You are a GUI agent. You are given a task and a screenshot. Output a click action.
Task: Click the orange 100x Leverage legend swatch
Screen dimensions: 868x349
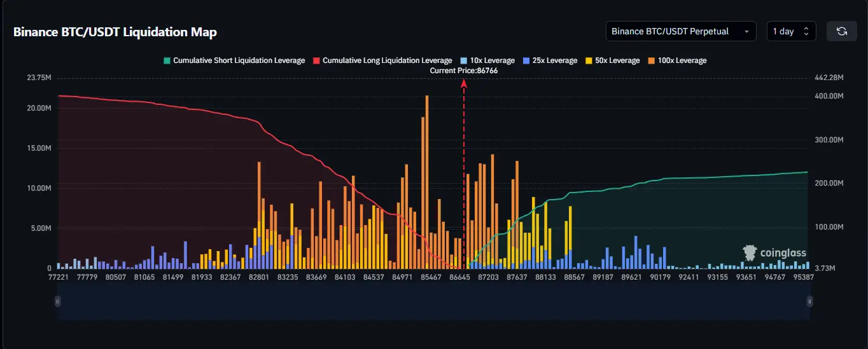651,60
